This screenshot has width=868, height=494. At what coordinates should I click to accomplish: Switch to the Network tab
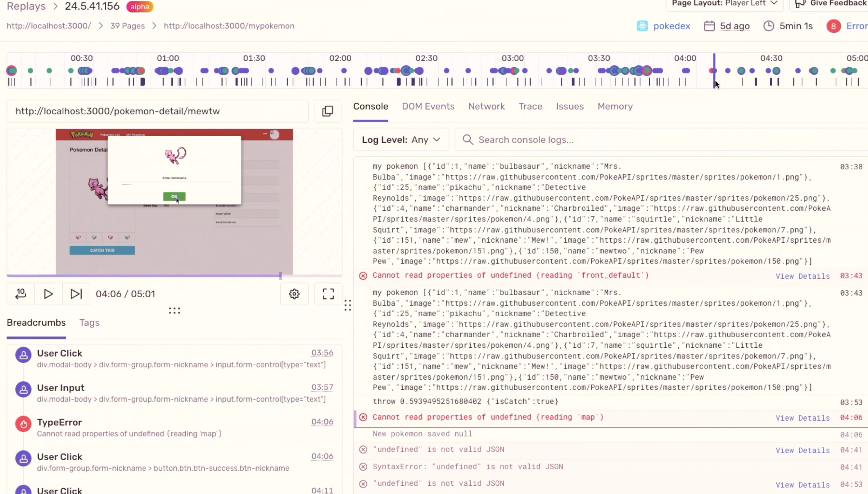click(x=486, y=106)
